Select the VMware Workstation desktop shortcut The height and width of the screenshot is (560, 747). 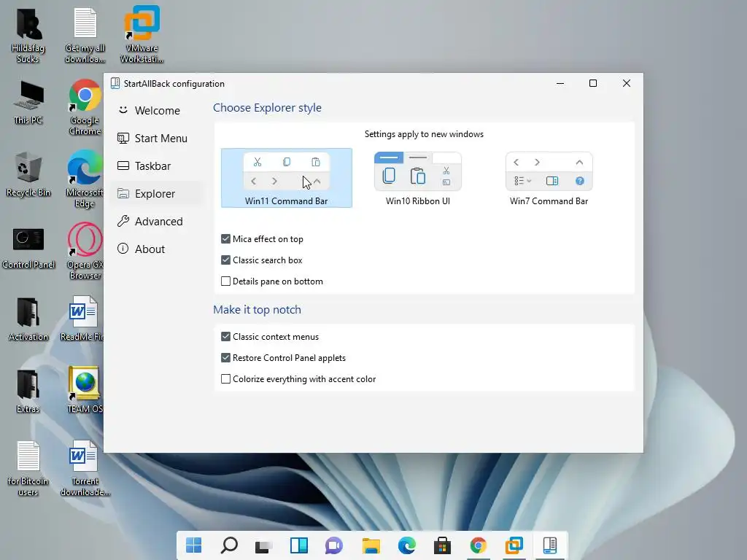point(142,34)
